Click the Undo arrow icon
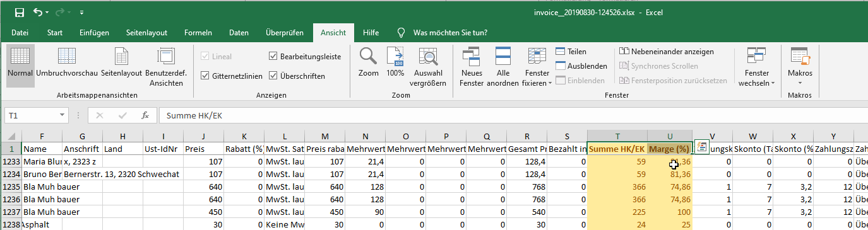The image size is (868, 230). point(39,12)
